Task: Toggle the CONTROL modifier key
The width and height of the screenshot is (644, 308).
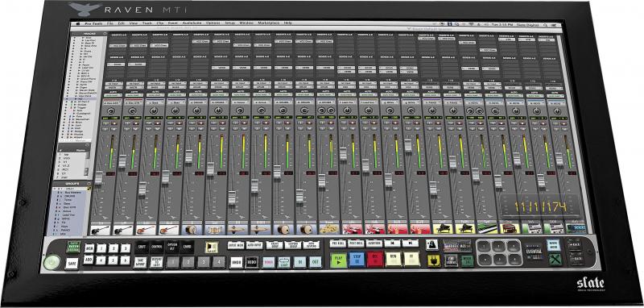Action: [x=156, y=247]
